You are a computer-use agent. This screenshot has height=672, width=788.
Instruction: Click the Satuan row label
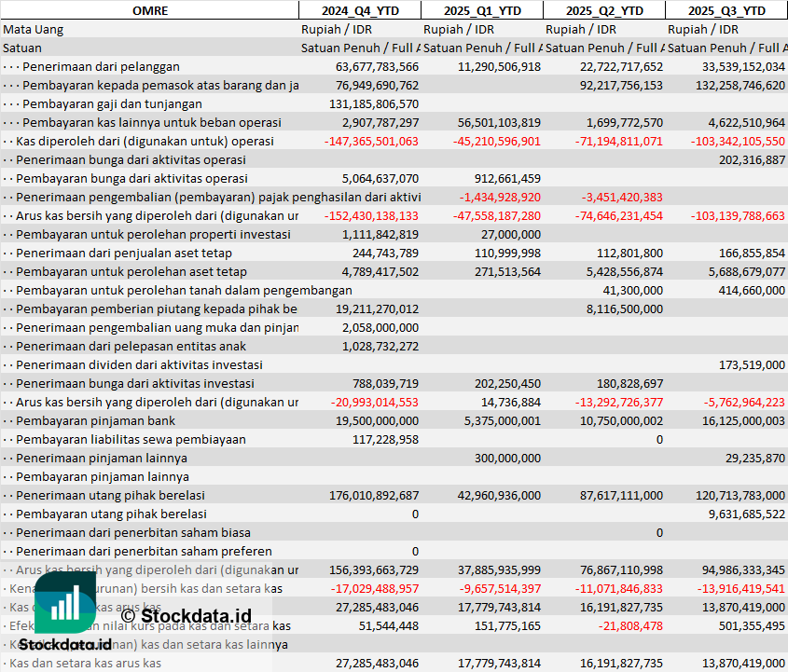(22, 48)
